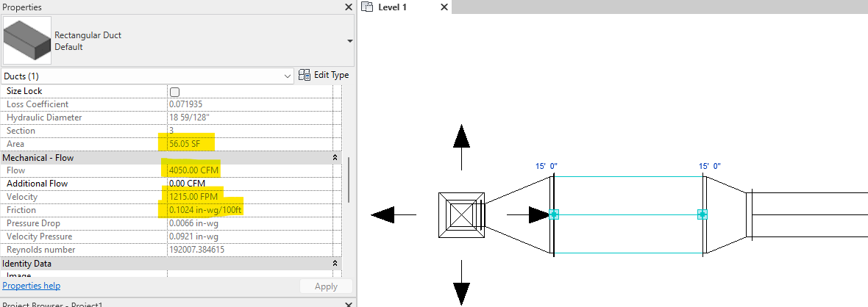
Task: Click the Edit Type icon
Action: point(304,75)
